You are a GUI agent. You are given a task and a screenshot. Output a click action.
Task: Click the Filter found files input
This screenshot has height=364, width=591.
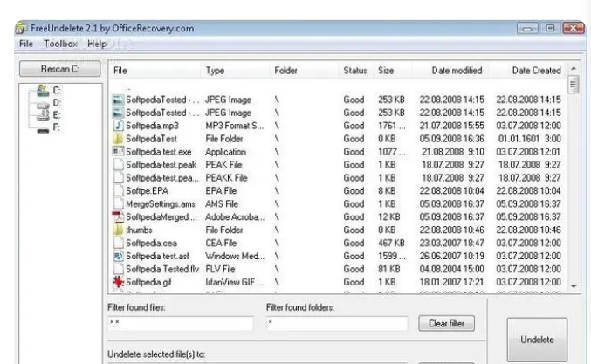[181, 323]
